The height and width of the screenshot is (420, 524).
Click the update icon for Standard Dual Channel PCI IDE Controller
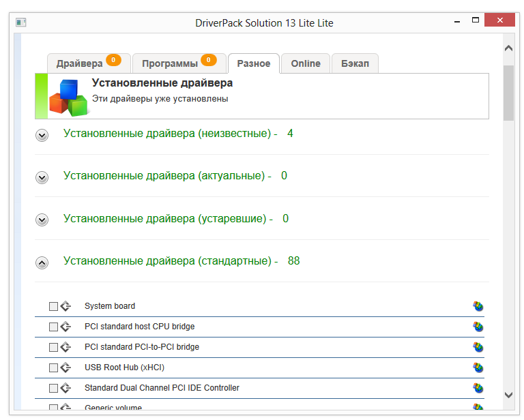pyautogui.click(x=478, y=388)
